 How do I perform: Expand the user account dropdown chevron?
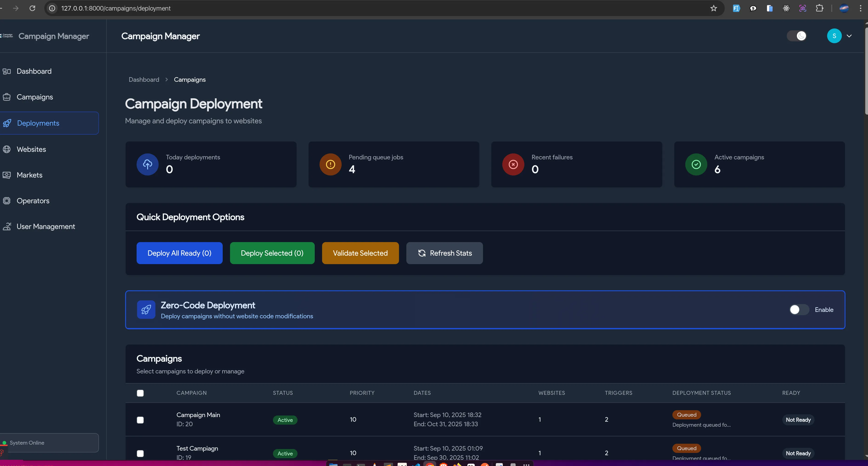coord(849,36)
